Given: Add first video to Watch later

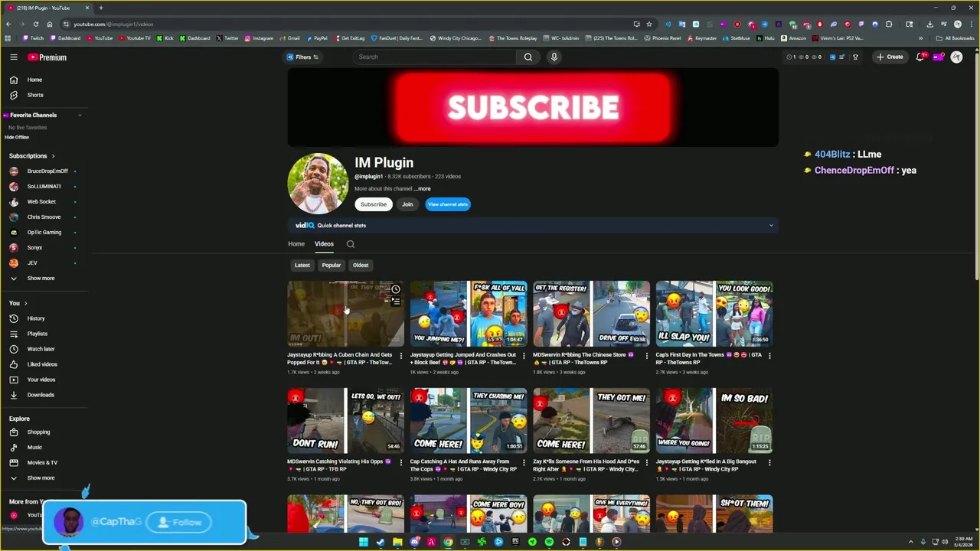Looking at the screenshot, I should click(x=396, y=289).
